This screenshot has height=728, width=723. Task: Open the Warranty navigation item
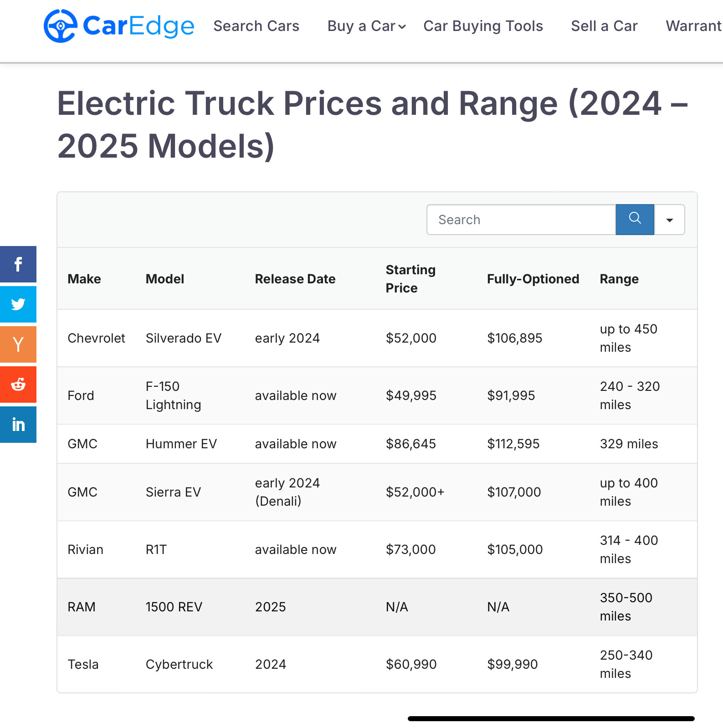coord(694,26)
